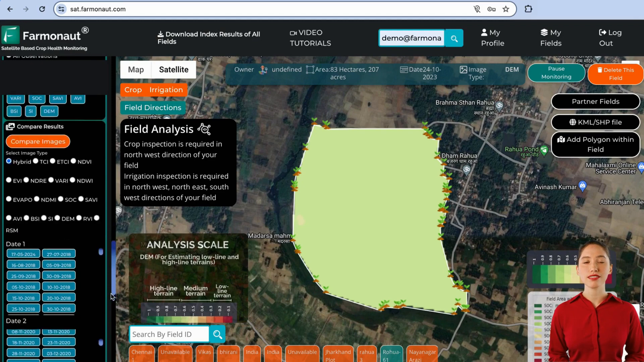Click Avinash Kumar blue map pin
Viewport: 644px width, 362px height.
583,186
